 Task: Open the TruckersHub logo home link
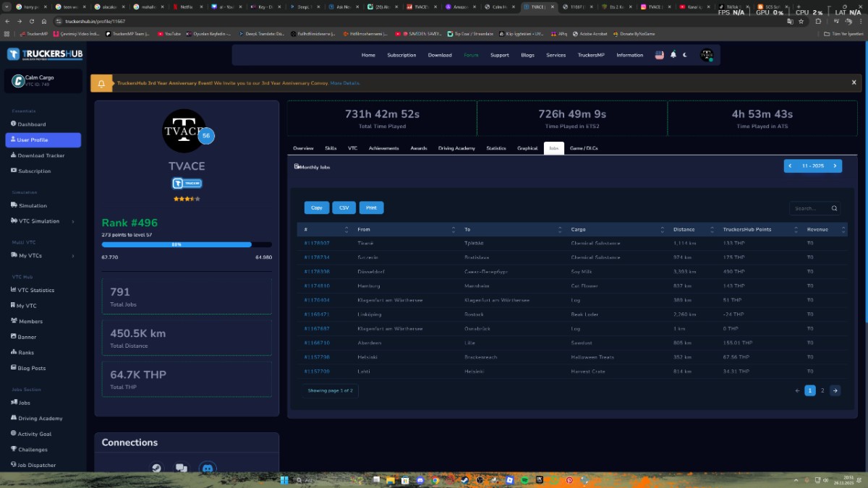(43, 54)
